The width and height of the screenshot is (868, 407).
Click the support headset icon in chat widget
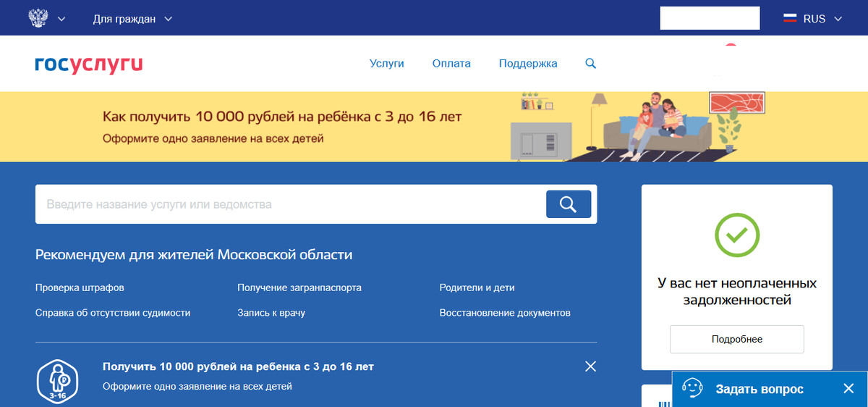693,388
